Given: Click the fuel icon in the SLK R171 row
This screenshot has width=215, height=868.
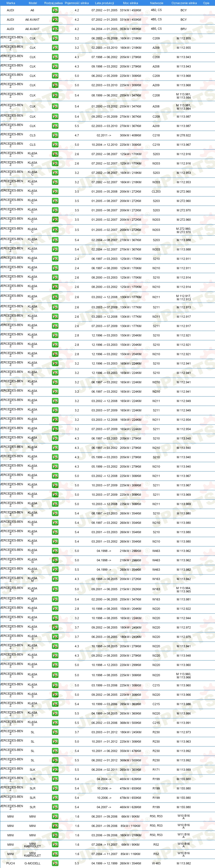Looking at the screenshot, I should (x=55, y=770).
